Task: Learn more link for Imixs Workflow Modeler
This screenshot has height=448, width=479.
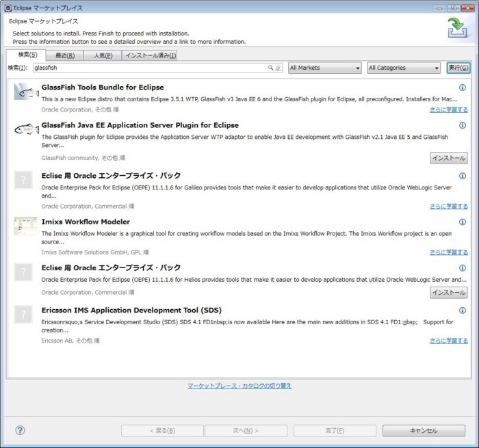Action: [x=448, y=252]
